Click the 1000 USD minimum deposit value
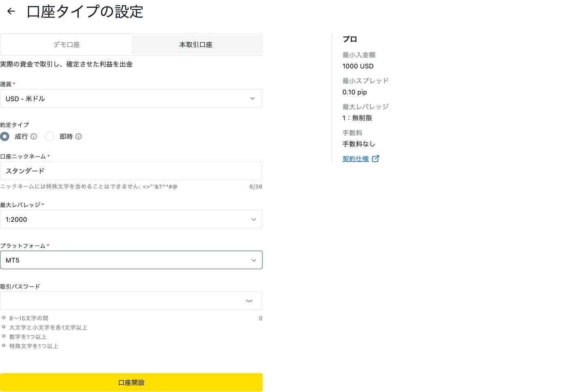The width and height of the screenshot is (568, 392). pos(358,66)
